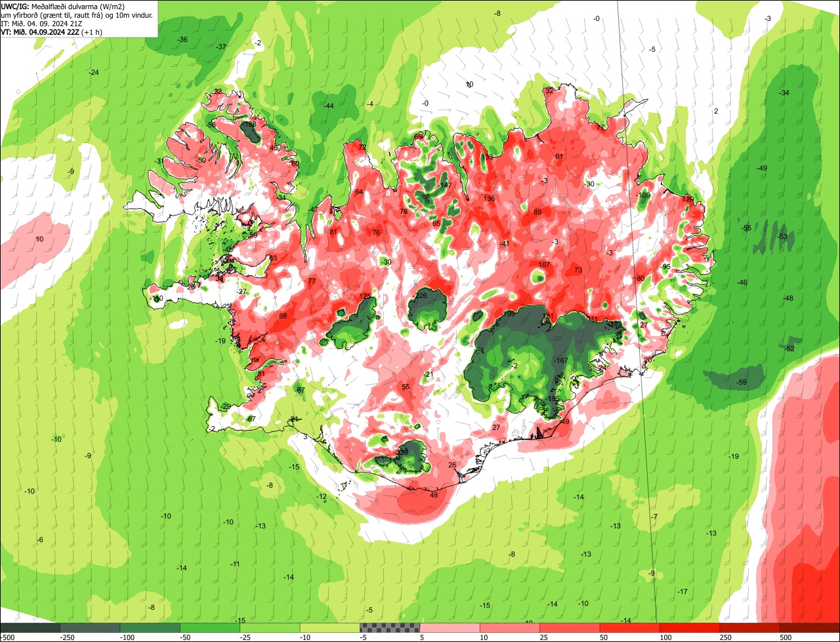Screen dimensions: 840x642
Task: Click the '107' value in the eastern highlands
Action: 544,265
